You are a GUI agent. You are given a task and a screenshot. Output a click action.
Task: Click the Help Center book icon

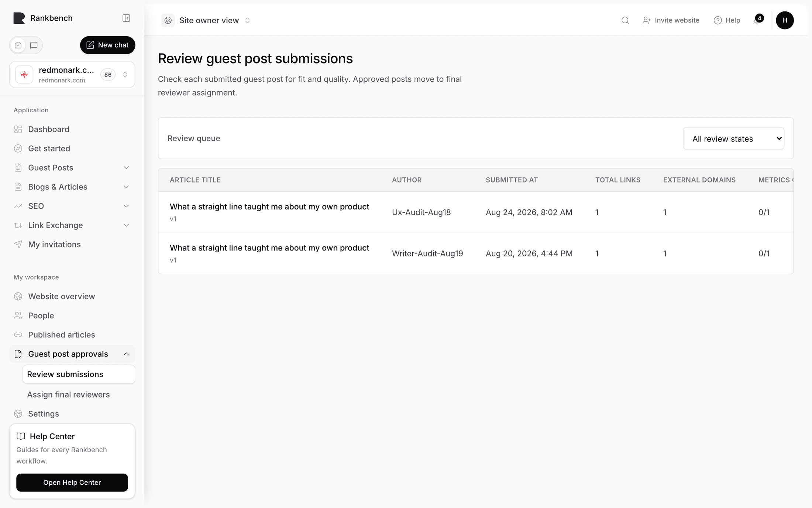click(21, 436)
